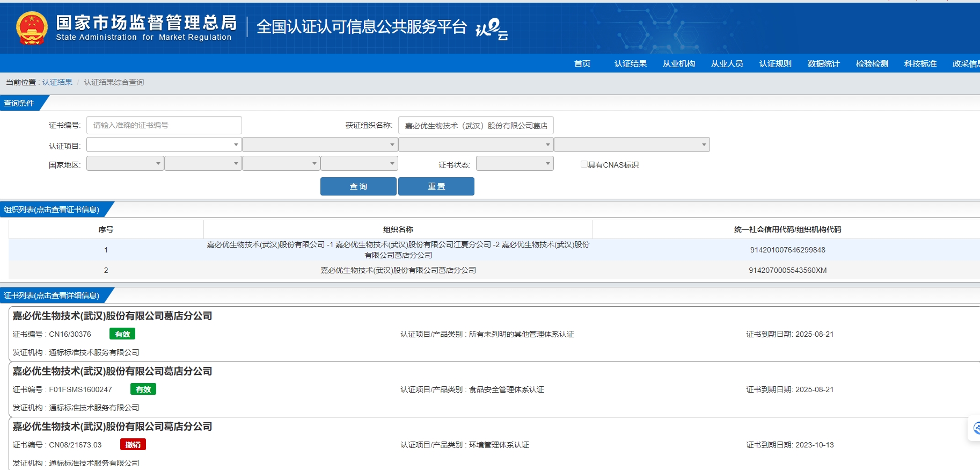980x470 pixels.
Task: Click 所有未列明的其他管理体系认证 category text
Action: point(522,334)
